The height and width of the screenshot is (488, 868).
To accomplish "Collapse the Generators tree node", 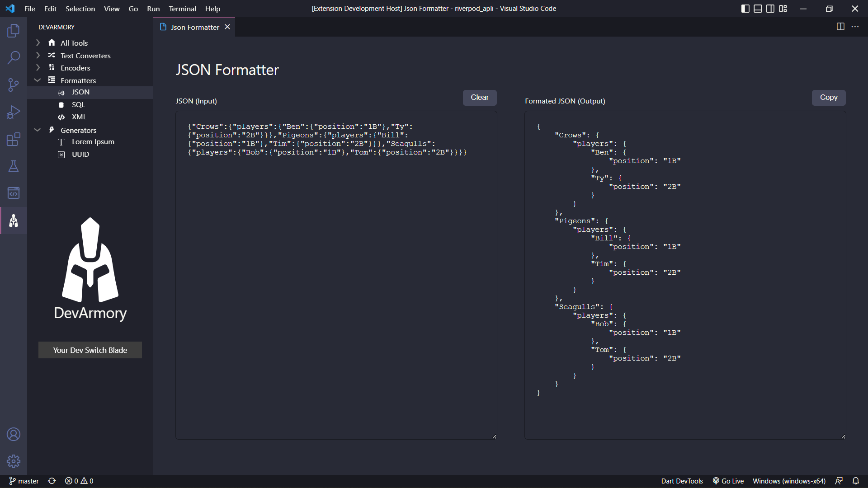I will tap(38, 130).
